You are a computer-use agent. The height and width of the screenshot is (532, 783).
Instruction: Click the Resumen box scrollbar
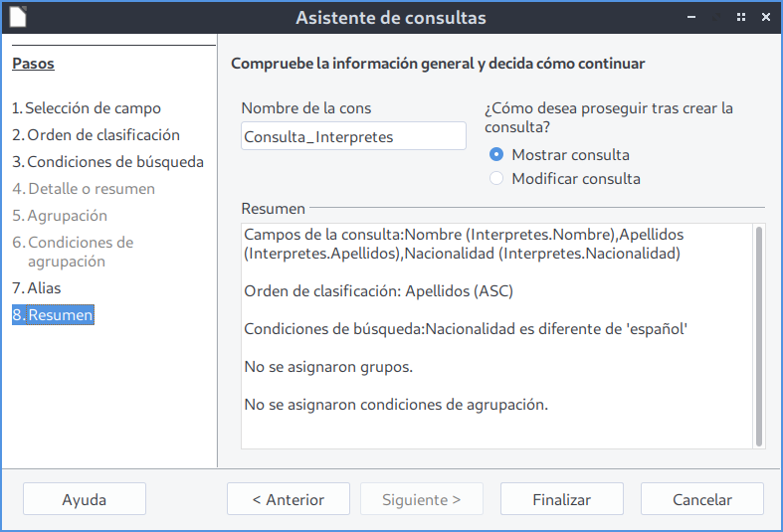point(759,335)
